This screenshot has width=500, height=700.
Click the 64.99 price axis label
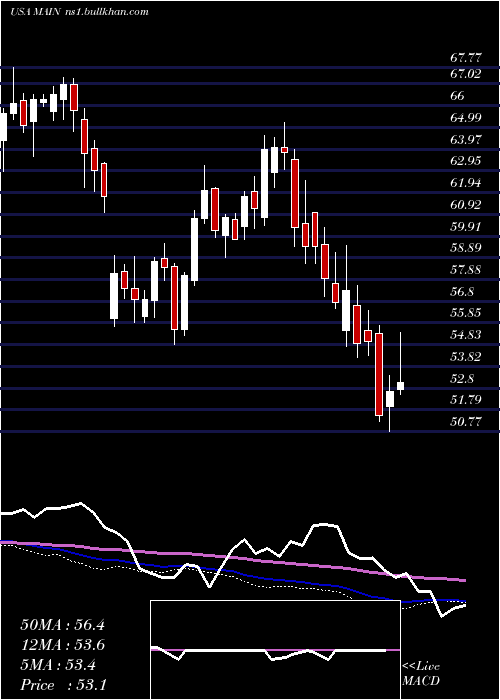(x=466, y=118)
